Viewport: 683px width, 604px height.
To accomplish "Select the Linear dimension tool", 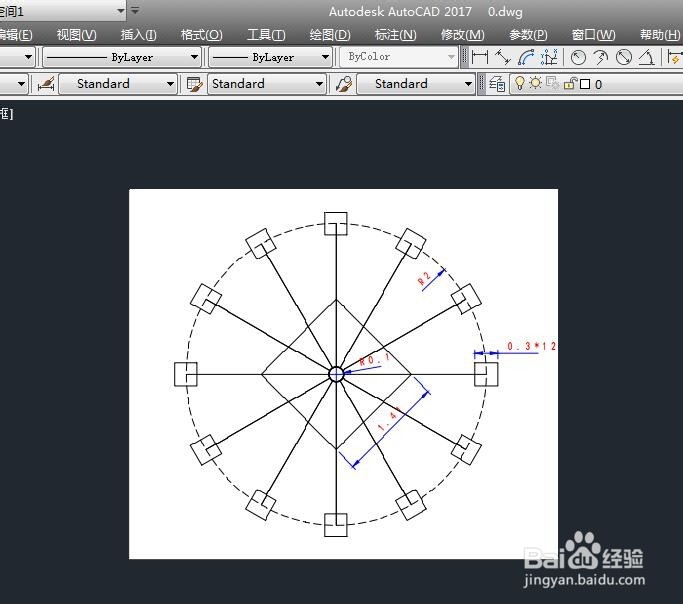I will (x=480, y=57).
